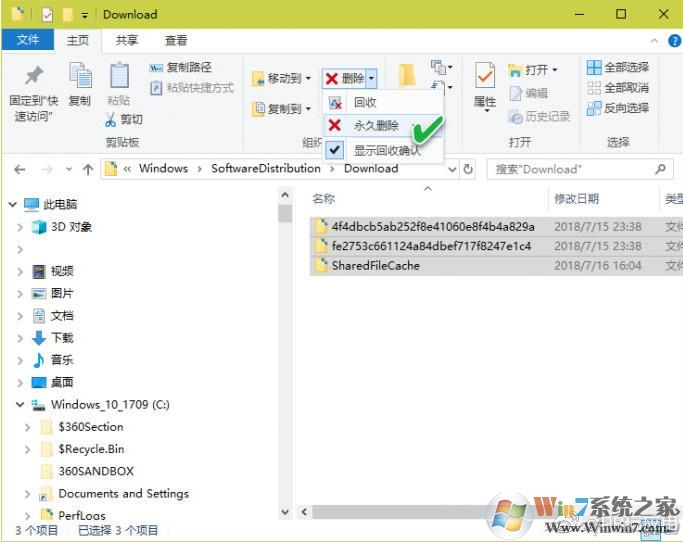Open the Open (打开) dropdown arrow

click(x=555, y=70)
